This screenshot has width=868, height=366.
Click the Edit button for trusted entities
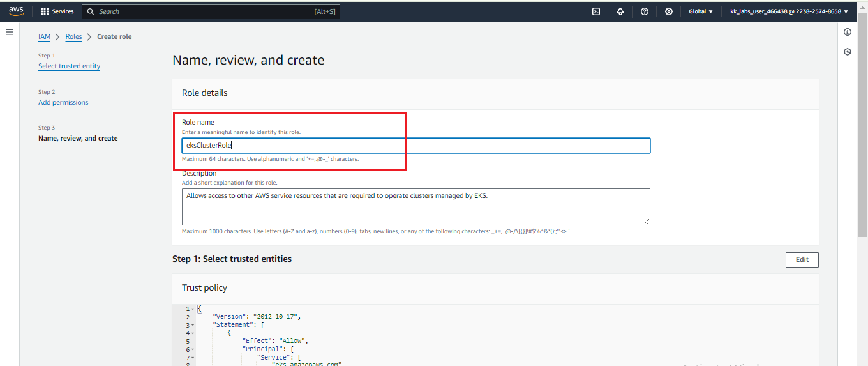(802, 259)
